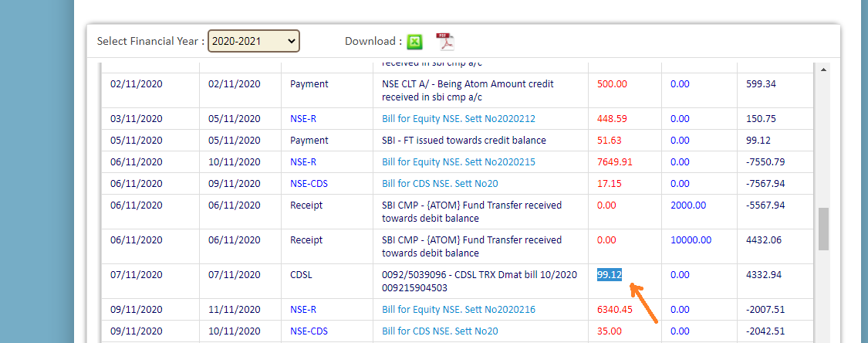Click NSE-R link in 09/11/2020 row
This screenshot has width=868, height=343.
(x=304, y=309)
